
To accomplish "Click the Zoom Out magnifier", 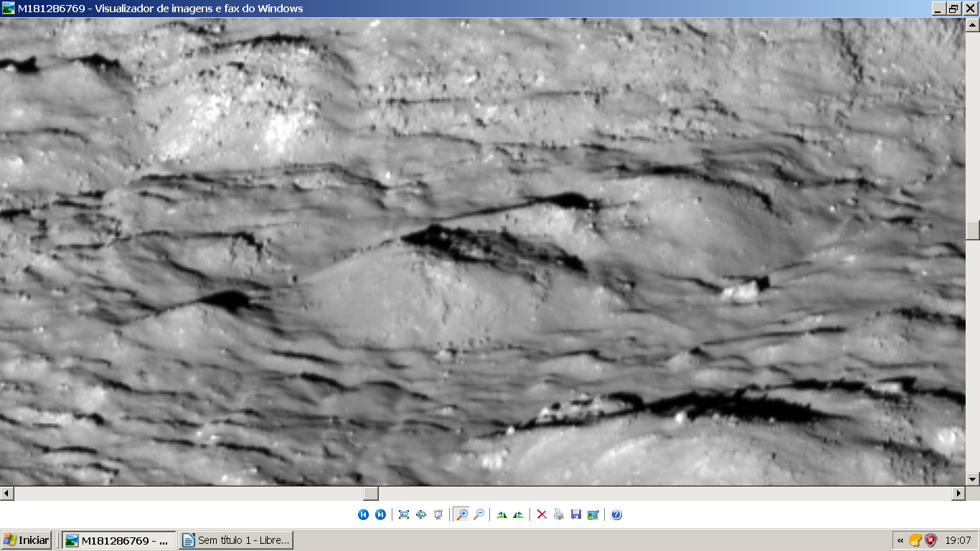I will [479, 514].
